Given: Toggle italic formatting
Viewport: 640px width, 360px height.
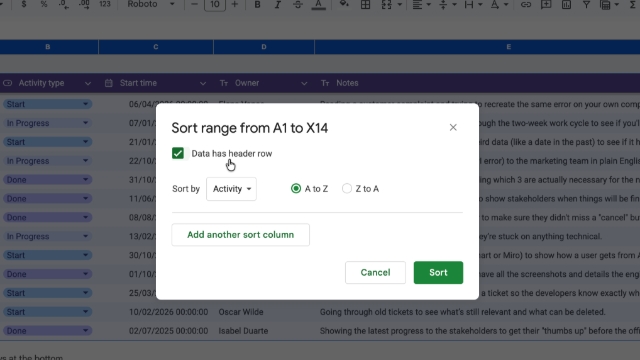Looking at the screenshot, I should point(278,4).
